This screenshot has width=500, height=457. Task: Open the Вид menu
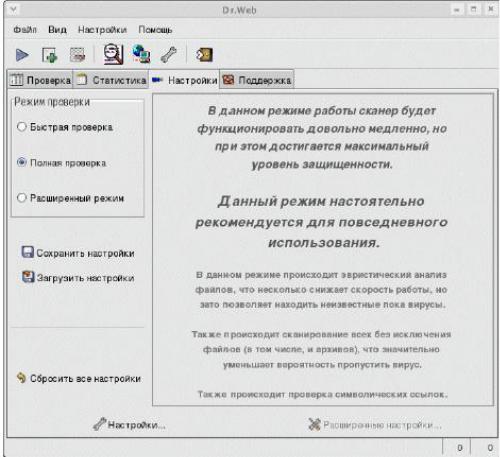[x=57, y=30]
